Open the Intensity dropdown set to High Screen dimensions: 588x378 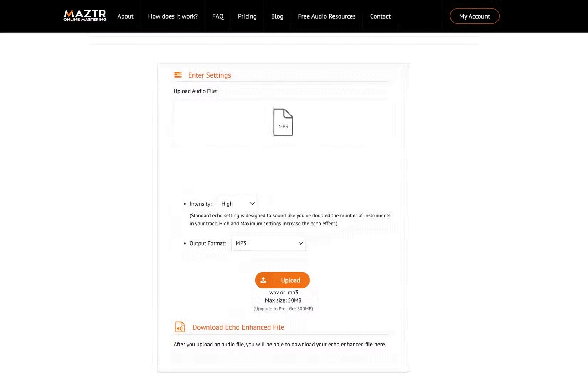click(237, 204)
